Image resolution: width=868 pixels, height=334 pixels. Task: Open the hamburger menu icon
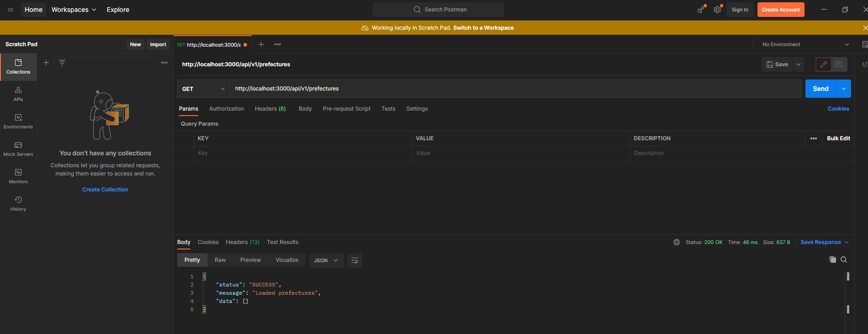(x=11, y=10)
